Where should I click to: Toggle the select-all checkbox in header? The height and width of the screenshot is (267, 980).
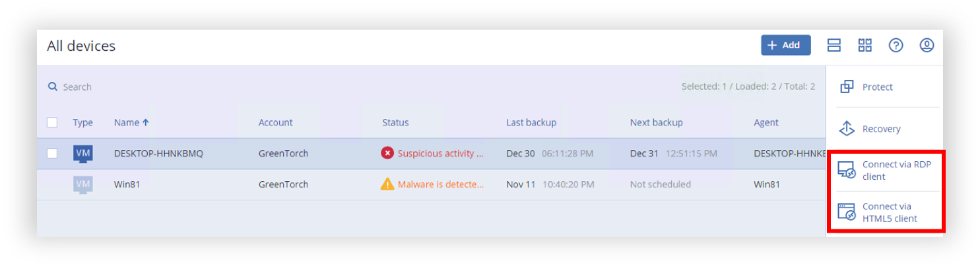coord(52,122)
